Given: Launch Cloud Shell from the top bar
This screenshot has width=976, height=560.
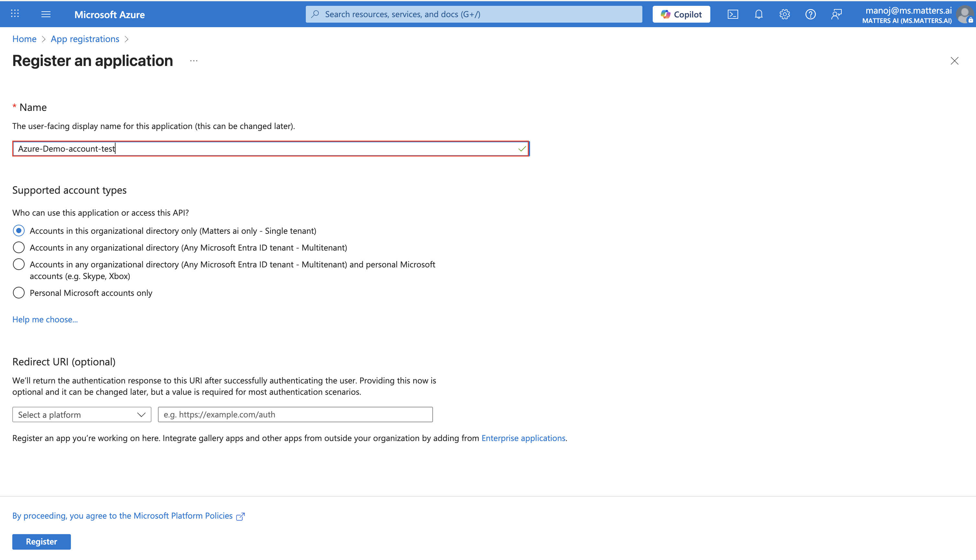Looking at the screenshot, I should coord(733,14).
